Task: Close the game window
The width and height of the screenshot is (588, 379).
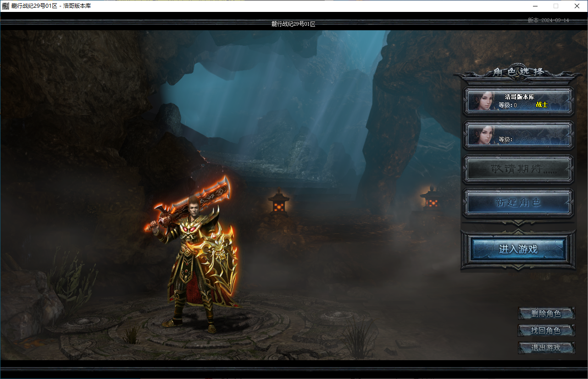Action: [577, 6]
